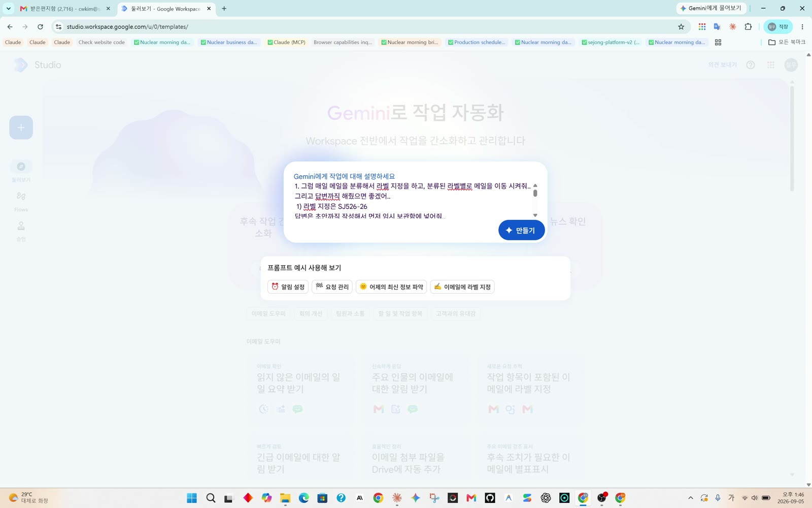Select the 할 일 및 작업 항목 tab

400,313
